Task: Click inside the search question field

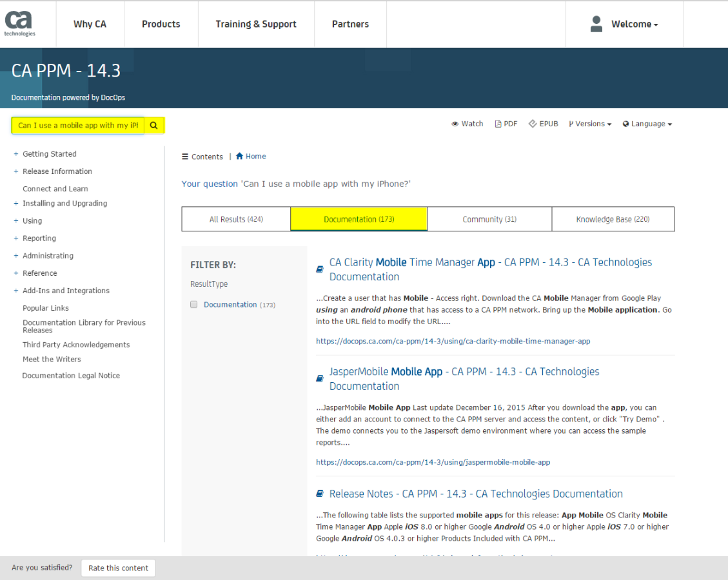Action: 78,125
